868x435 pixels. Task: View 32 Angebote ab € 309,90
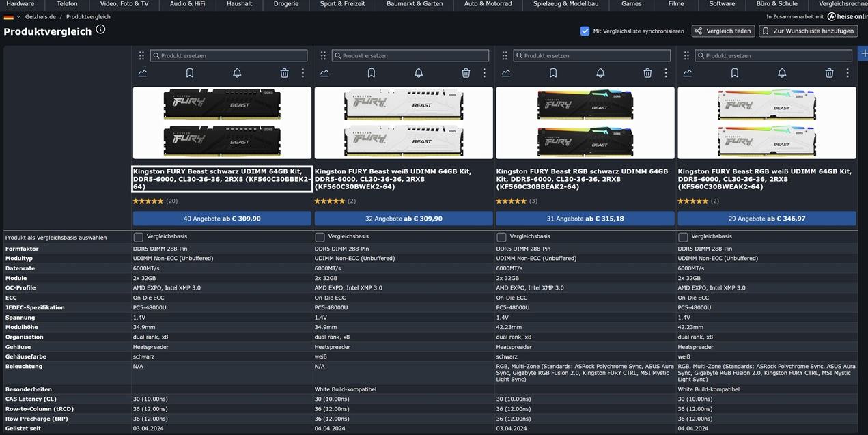click(x=404, y=219)
